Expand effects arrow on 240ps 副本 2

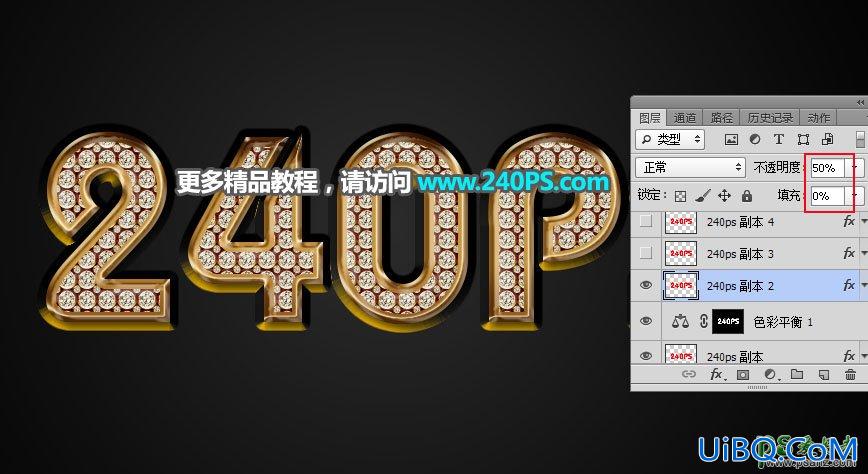tap(864, 286)
